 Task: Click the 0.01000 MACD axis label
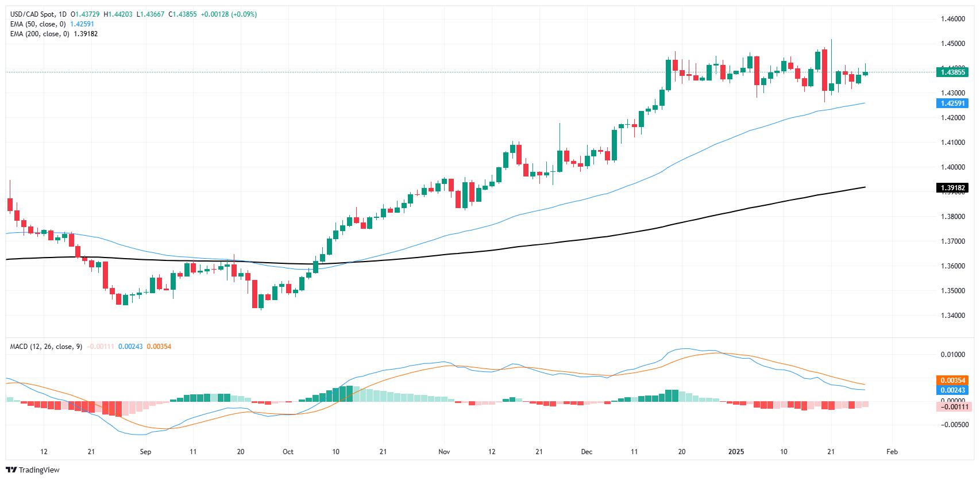[952, 355]
